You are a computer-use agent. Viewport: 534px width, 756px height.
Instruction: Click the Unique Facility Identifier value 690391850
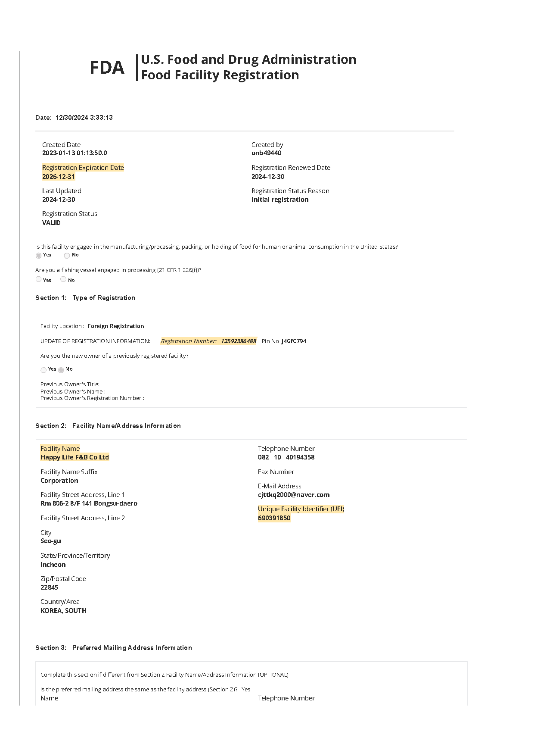pos(274,518)
